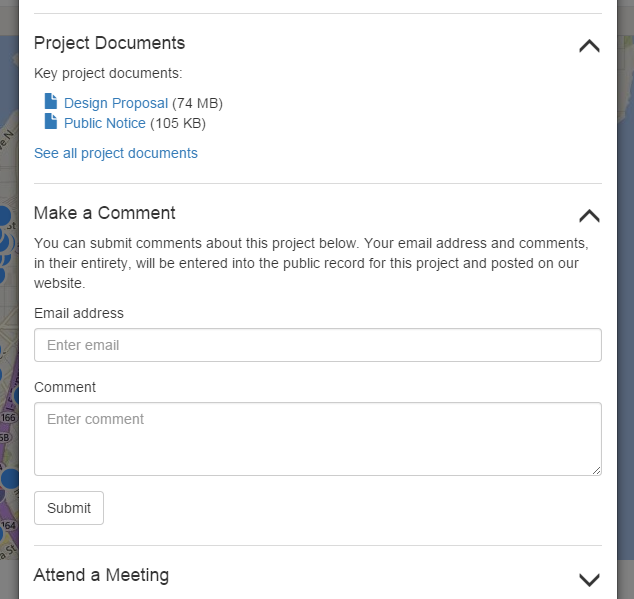This screenshot has height=599, width=634.
Task: Focus the Email address input field
Action: (317, 345)
